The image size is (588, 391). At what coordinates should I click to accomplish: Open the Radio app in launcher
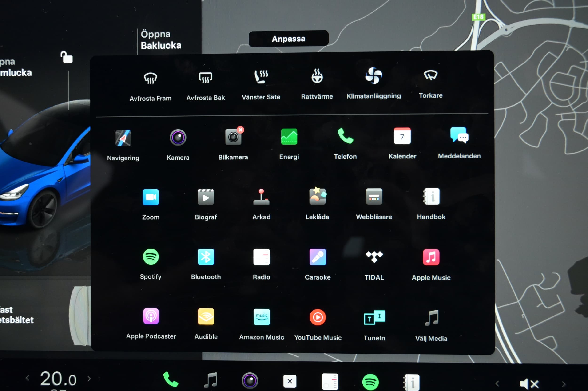261,264
